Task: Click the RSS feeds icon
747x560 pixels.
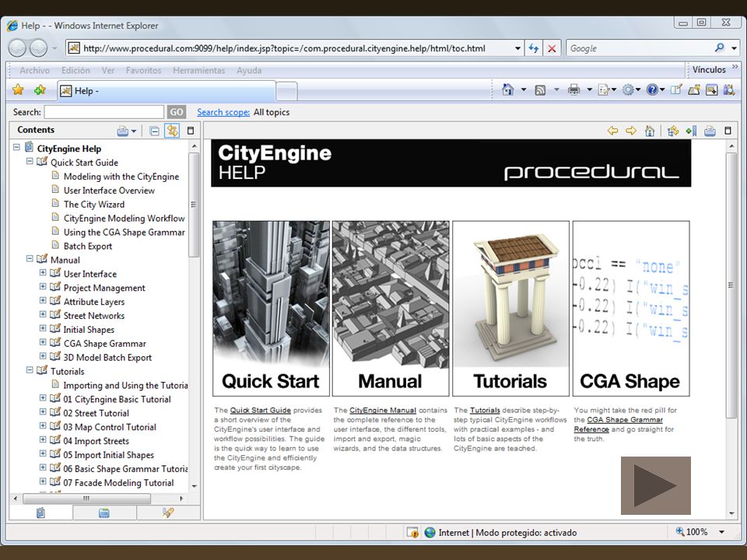Action: pyautogui.click(x=540, y=90)
